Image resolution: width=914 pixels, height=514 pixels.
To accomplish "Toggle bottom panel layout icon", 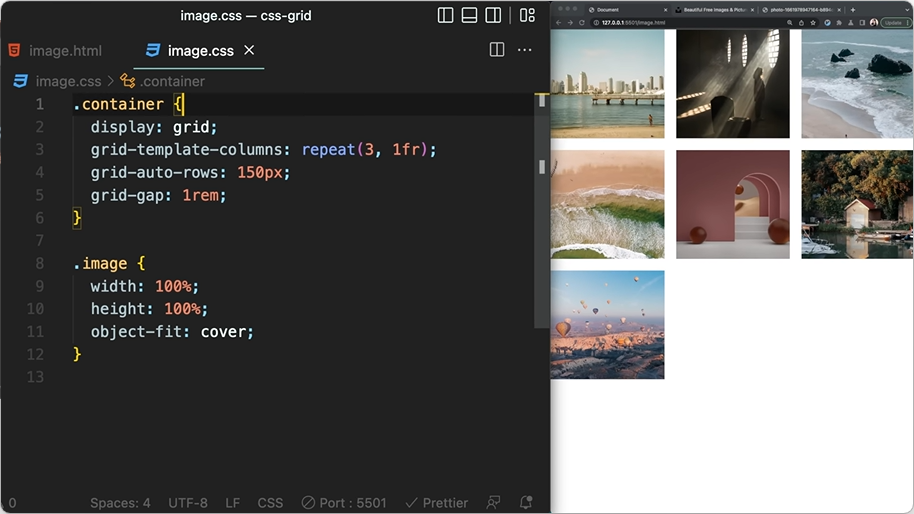I will [x=469, y=15].
